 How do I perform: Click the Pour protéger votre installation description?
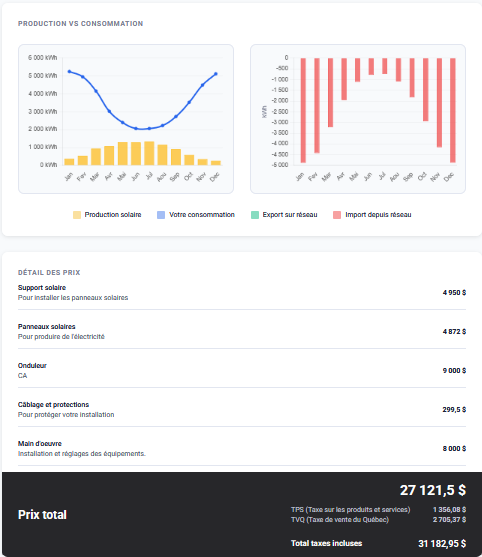click(66, 415)
